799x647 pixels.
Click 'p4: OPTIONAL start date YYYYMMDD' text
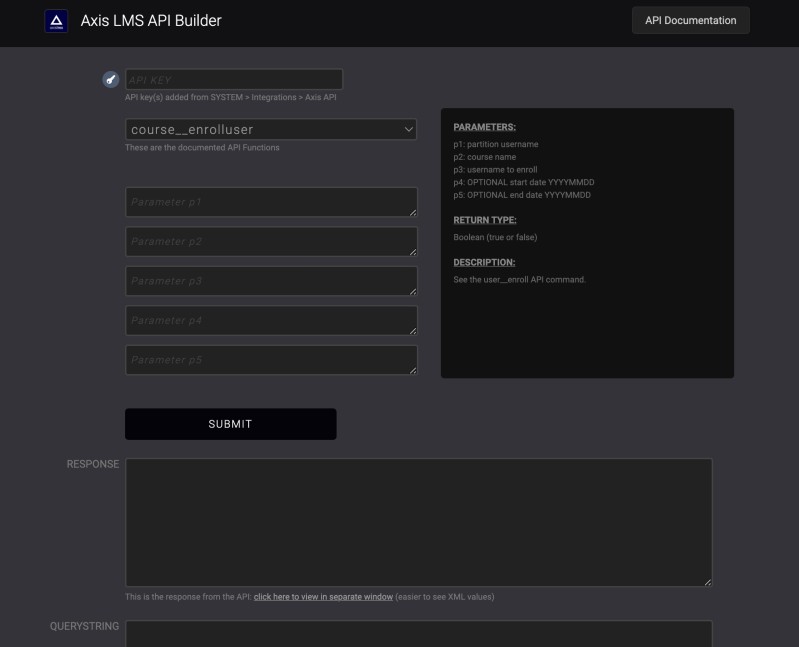(x=524, y=182)
